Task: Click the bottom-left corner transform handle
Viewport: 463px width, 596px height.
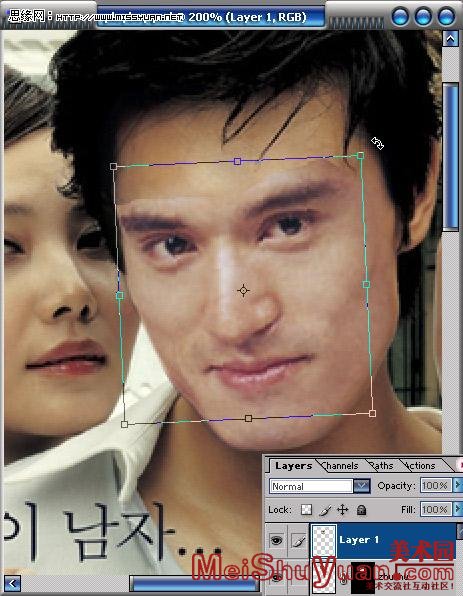Action: coord(124,425)
